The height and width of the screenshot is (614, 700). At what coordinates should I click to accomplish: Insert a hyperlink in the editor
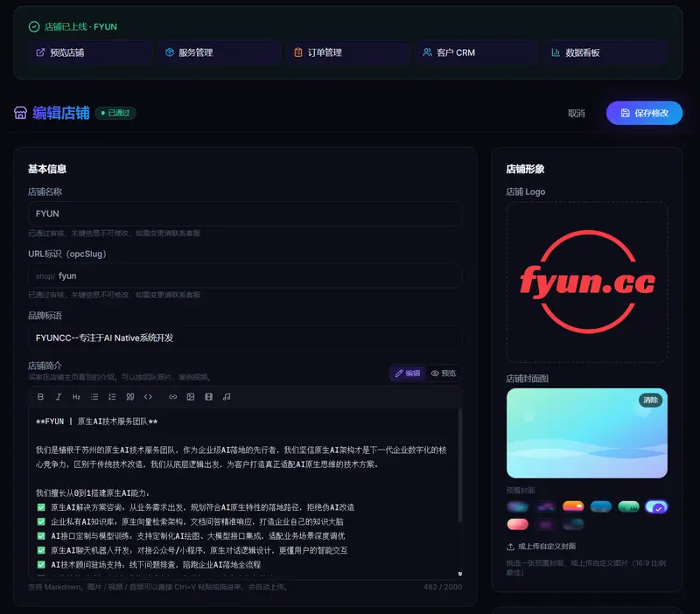tap(172, 397)
